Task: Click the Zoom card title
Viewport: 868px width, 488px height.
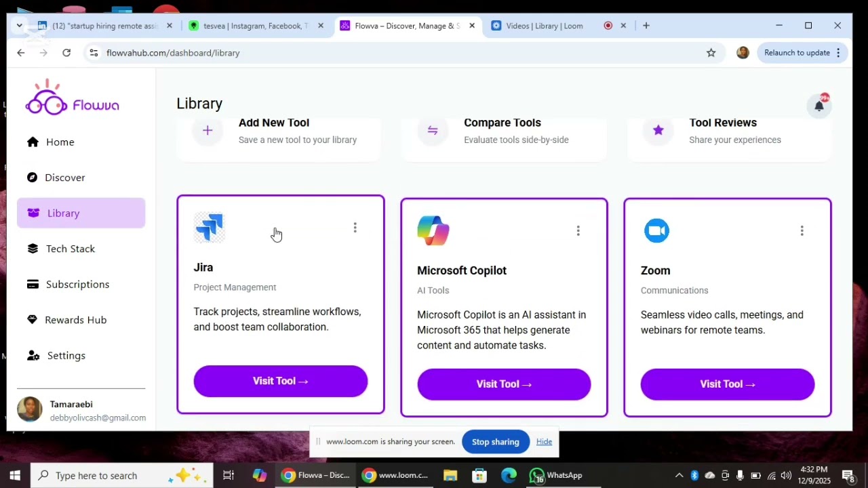Action: tap(656, 270)
